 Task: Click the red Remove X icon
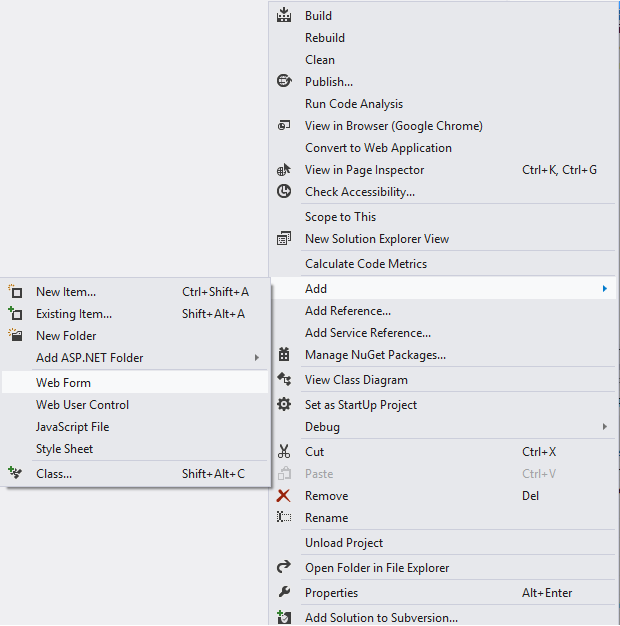pyautogui.click(x=283, y=495)
